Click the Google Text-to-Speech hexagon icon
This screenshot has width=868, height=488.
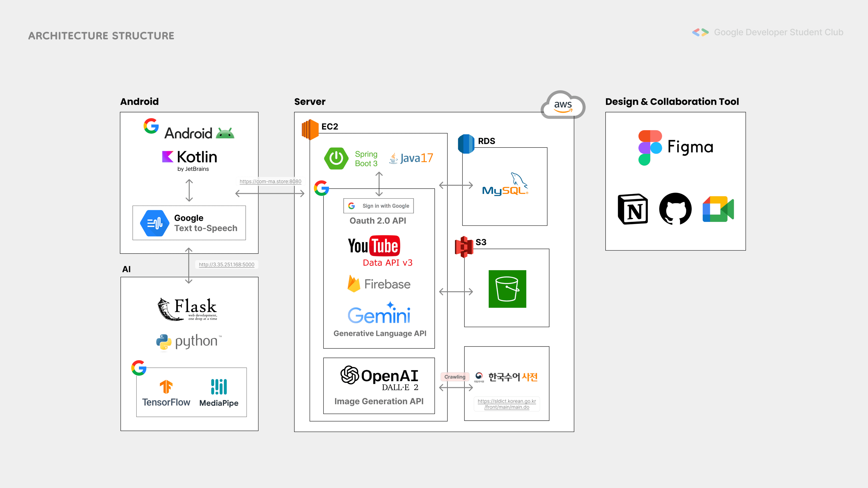click(154, 223)
